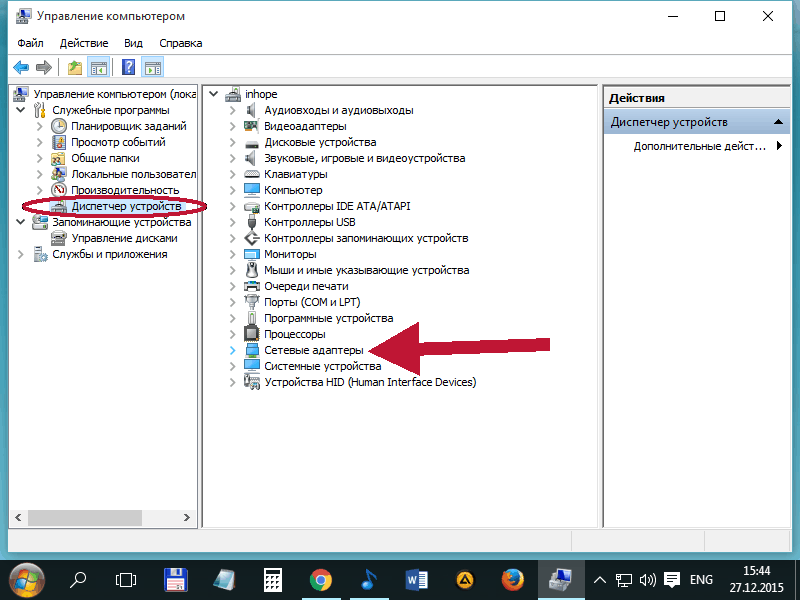
Task: Click the Видеоадаптеры device icon
Action: click(x=252, y=126)
